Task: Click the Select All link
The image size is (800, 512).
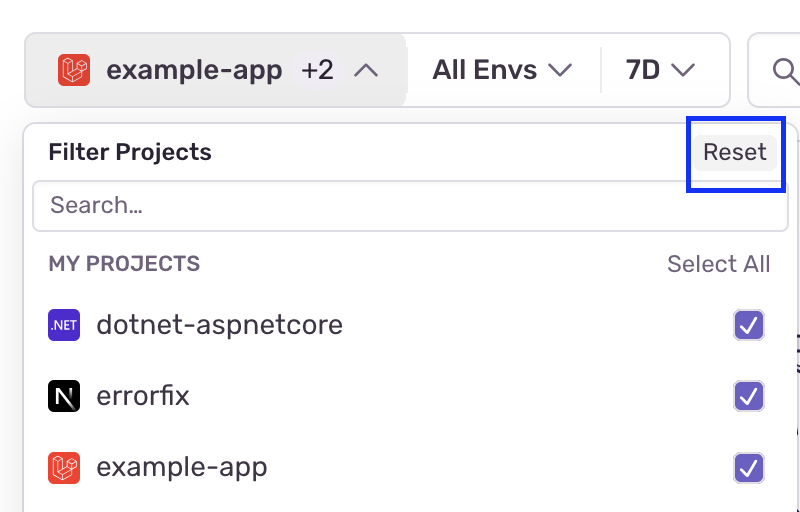Action: tap(718, 264)
